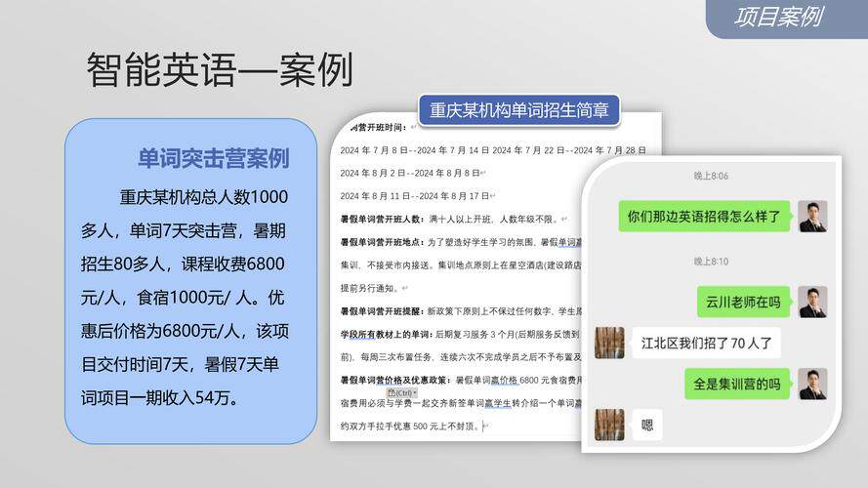Viewport: 868px width, 488px height.
Task: Click the date line starting 2024年7月8日
Action: (x=493, y=150)
